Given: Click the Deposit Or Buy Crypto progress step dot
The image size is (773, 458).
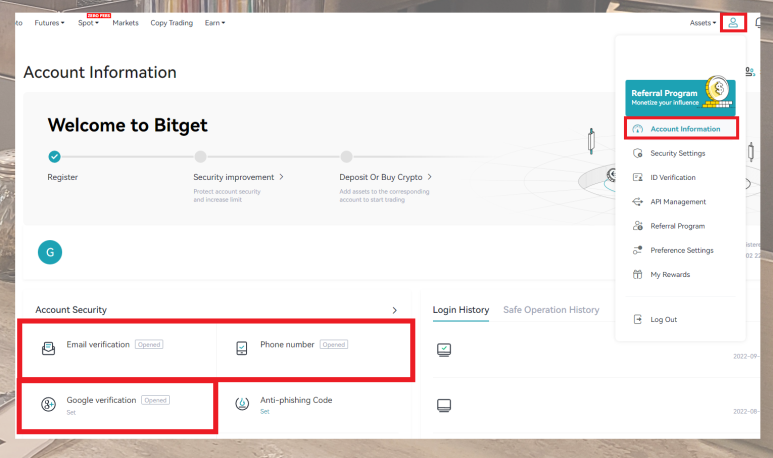Looking at the screenshot, I should click(347, 157).
